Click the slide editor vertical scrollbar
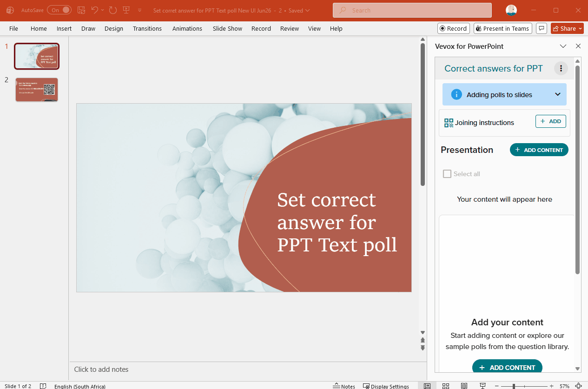The width and height of the screenshot is (588, 389). point(423,114)
